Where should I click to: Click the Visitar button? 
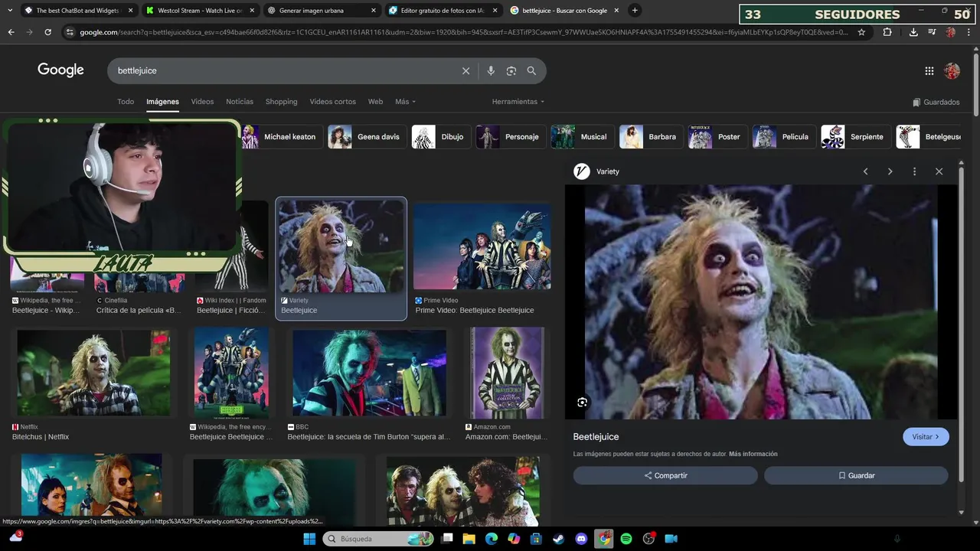926,437
